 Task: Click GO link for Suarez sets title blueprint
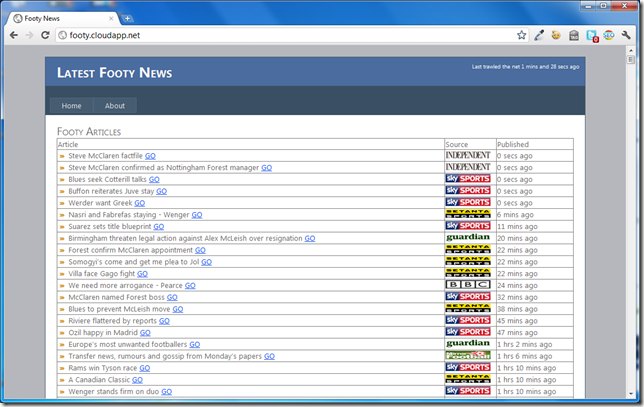(x=159, y=227)
